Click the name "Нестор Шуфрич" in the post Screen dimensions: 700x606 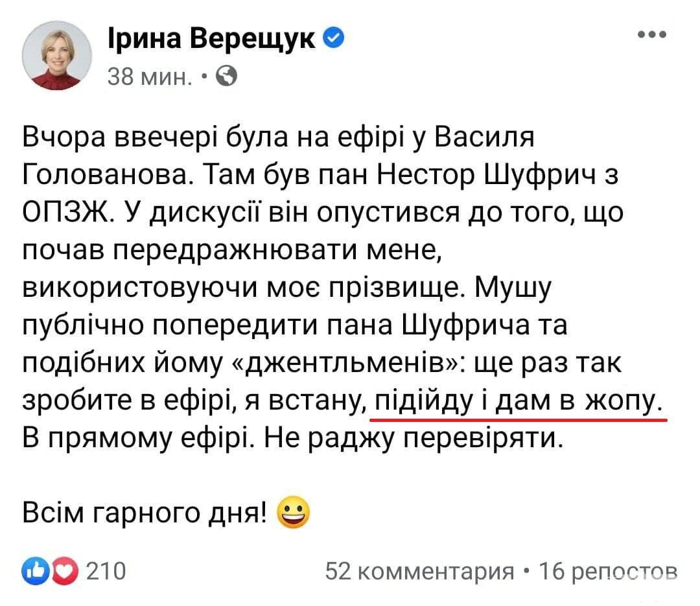(487, 174)
